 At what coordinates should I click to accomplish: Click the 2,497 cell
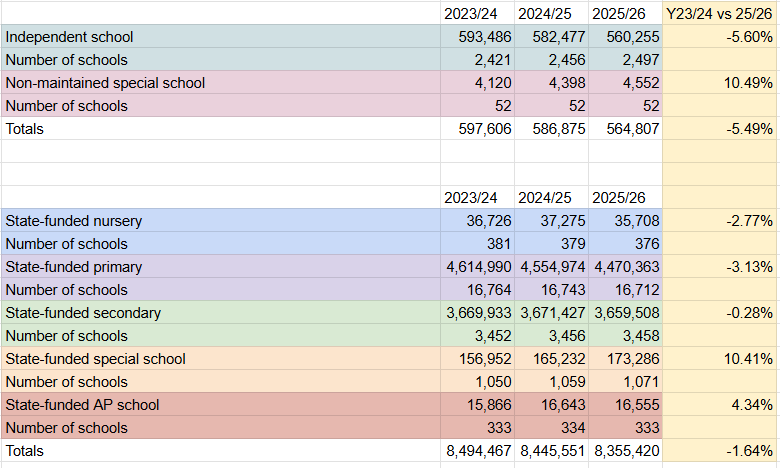pyautogui.click(x=625, y=60)
